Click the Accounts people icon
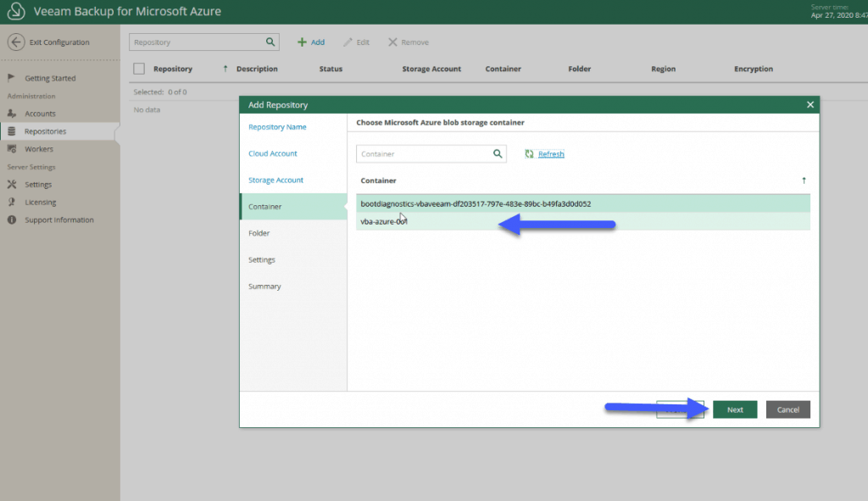The height and width of the screenshot is (501, 868). [12, 114]
